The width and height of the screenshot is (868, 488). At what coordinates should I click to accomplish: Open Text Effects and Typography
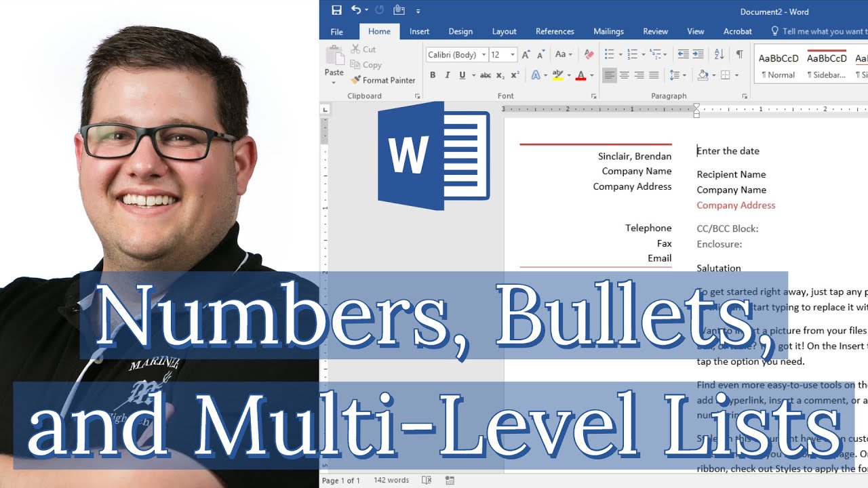point(535,75)
